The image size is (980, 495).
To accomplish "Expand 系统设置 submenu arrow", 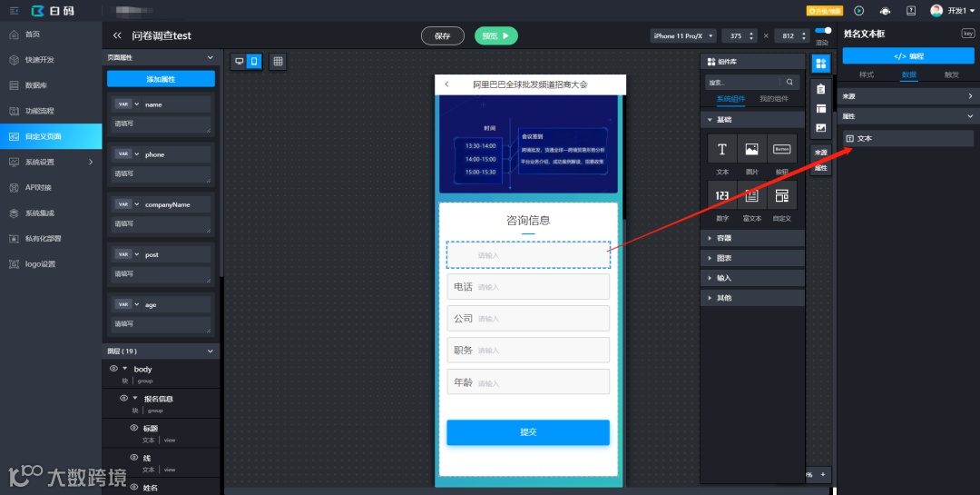I will click(91, 162).
